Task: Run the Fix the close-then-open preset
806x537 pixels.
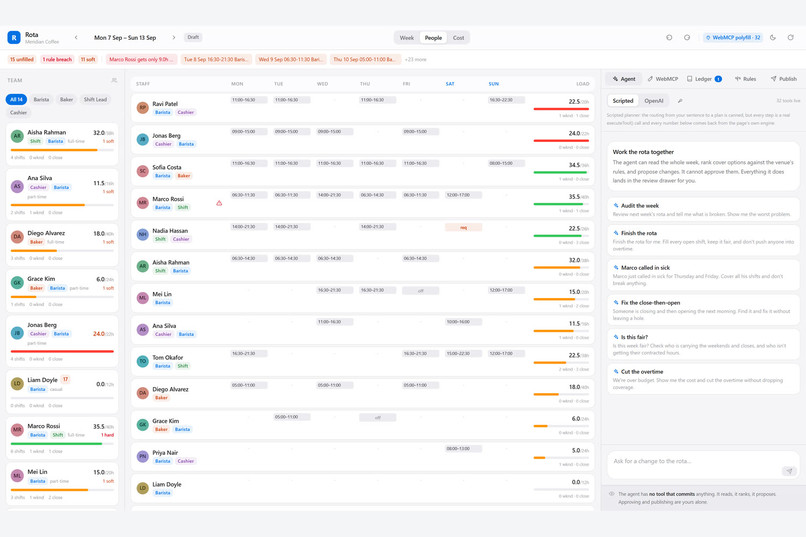Action: click(703, 310)
